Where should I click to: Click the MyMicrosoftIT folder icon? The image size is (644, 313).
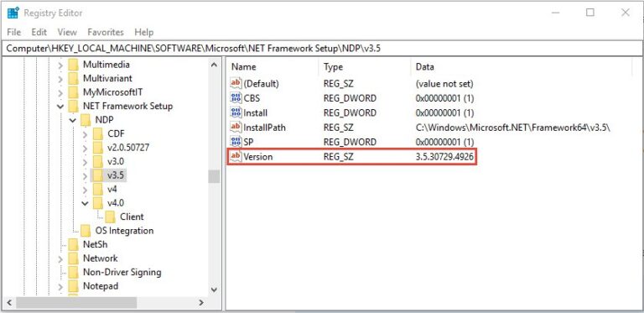(74, 92)
